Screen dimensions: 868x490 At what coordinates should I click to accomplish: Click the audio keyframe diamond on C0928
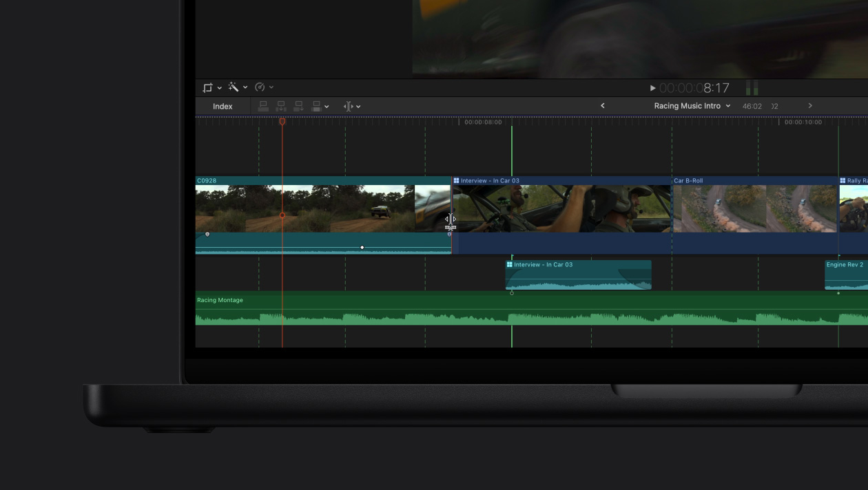tap(362, 248)
